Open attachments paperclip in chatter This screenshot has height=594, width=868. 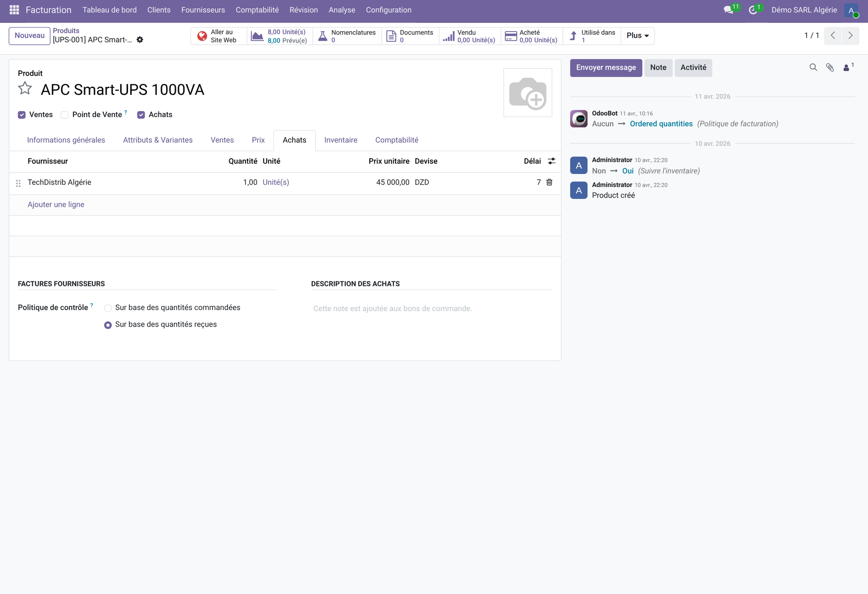click(830, 68)
